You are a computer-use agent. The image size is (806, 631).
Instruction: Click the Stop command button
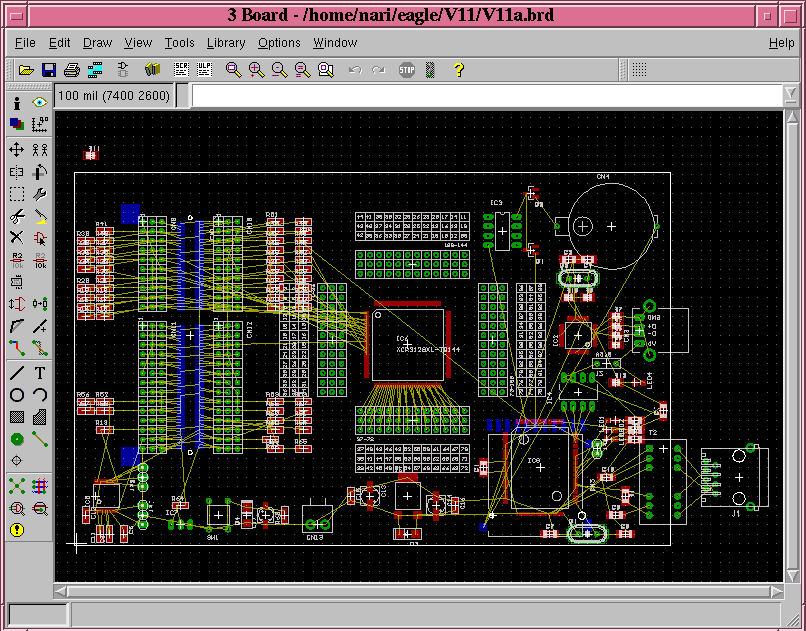click(406, 70)
